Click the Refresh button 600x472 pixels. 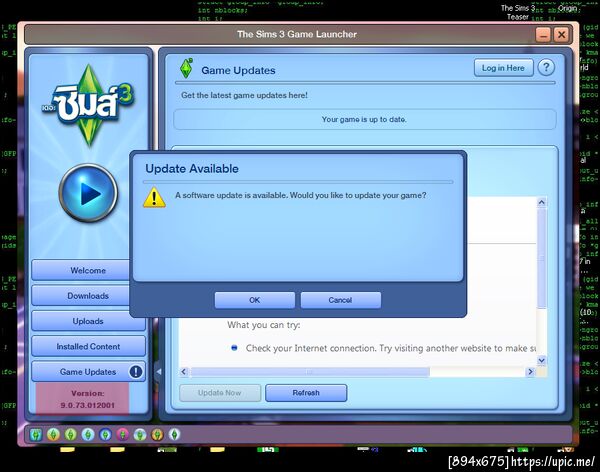point(306,393)
